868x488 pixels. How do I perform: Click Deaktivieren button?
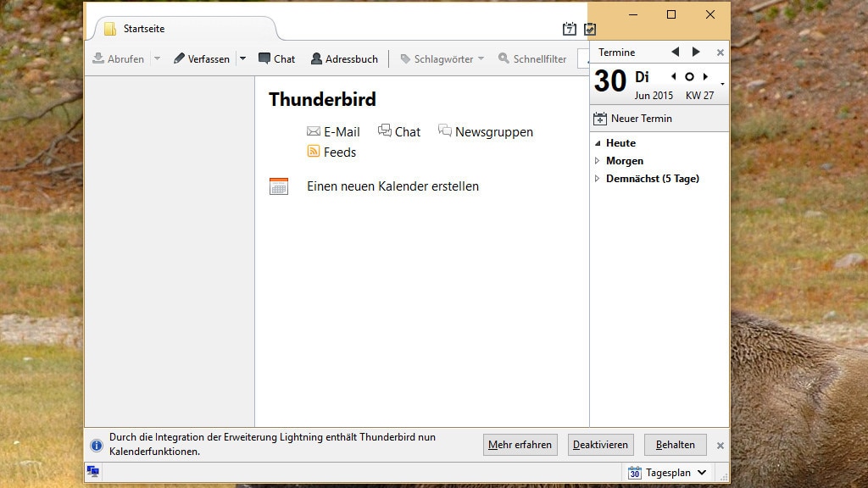pyautogui.click(x=600, y=445)
